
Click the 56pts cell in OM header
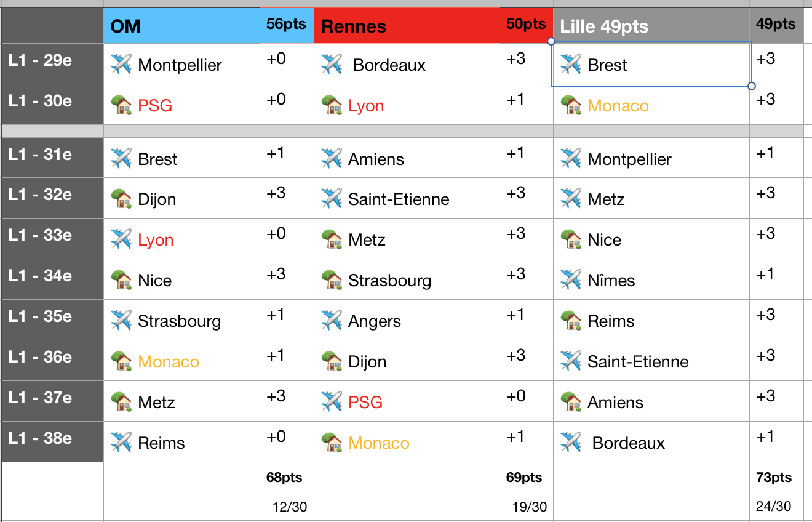click(x=287, y=26)
